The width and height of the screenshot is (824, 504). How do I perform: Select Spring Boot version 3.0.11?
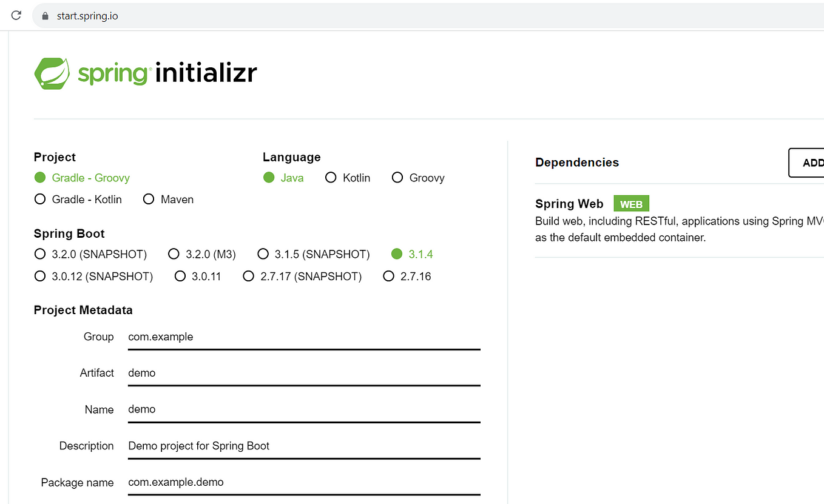pyautogui.click(x=180, y=276)
